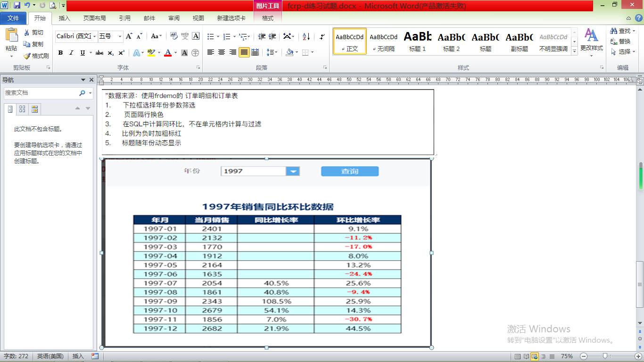Switch Navigation pane to search results view
Viewport: 644px width, 362px height.
(34, 109)
